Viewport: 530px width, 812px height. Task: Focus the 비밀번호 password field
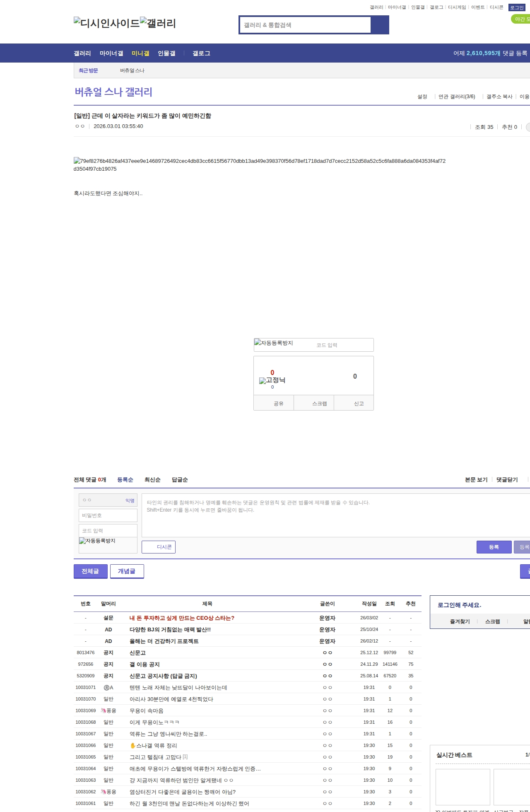coord(108,515)
